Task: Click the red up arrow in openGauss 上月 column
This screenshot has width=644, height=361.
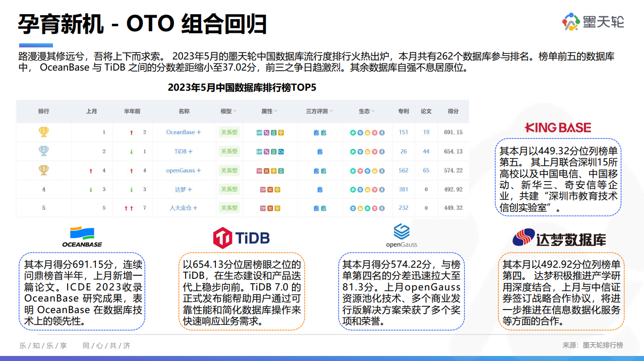Action: [x=91, y=171]
